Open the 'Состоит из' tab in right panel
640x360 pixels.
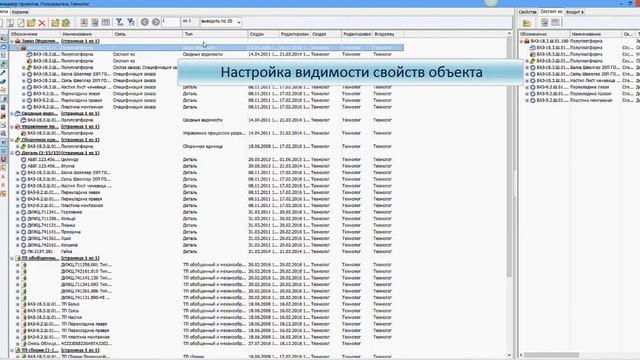(x=551, y=12)
